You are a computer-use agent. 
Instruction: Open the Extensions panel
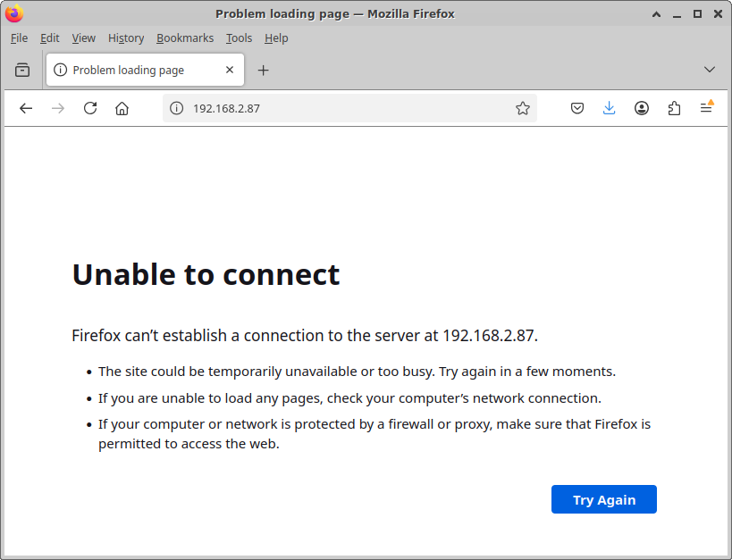674,108
